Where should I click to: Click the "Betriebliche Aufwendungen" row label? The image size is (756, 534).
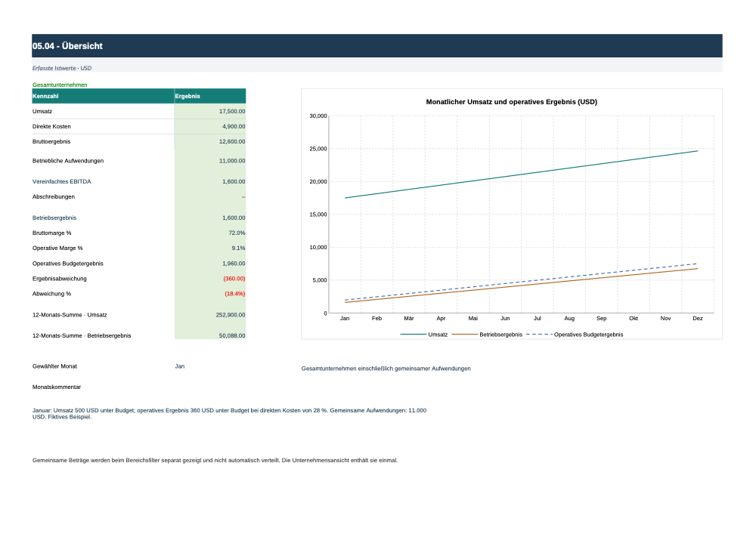(68, 161)
